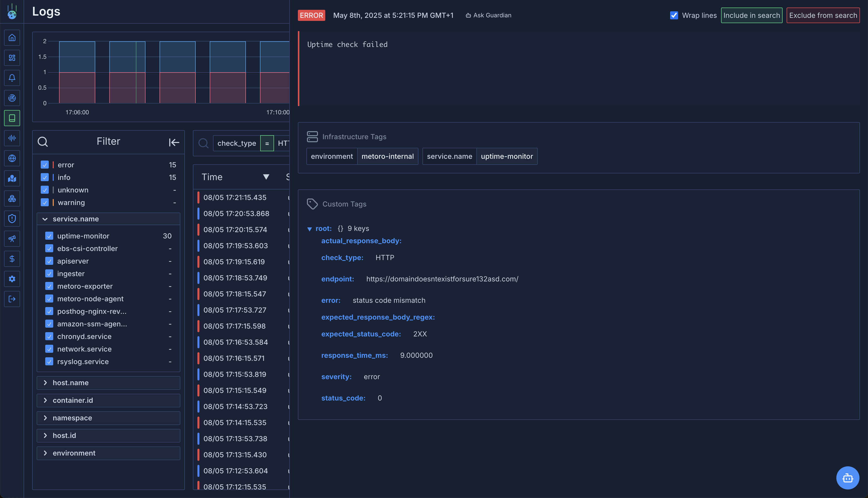Uncheck the error severity filter
The image size is (868, 498).
pos(45,165)
